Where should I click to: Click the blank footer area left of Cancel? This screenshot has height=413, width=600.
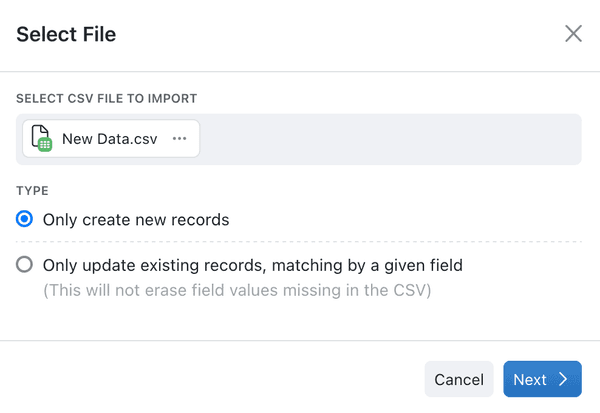(212, 379)
